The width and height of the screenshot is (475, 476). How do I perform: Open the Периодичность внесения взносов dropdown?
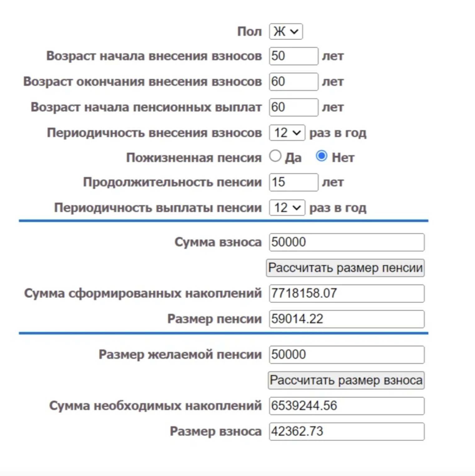[286, 132]
